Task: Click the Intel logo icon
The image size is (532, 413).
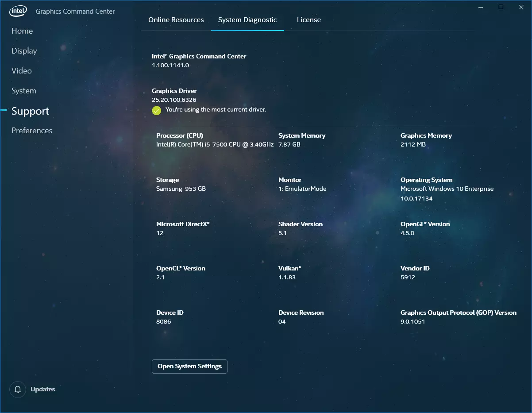Action: [x=18, y=11]
